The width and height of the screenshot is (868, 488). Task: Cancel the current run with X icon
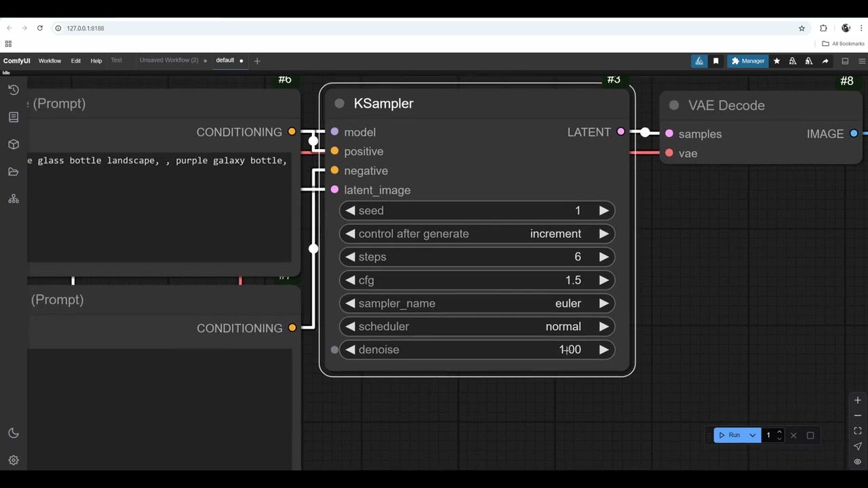click(x=793, y=435)
